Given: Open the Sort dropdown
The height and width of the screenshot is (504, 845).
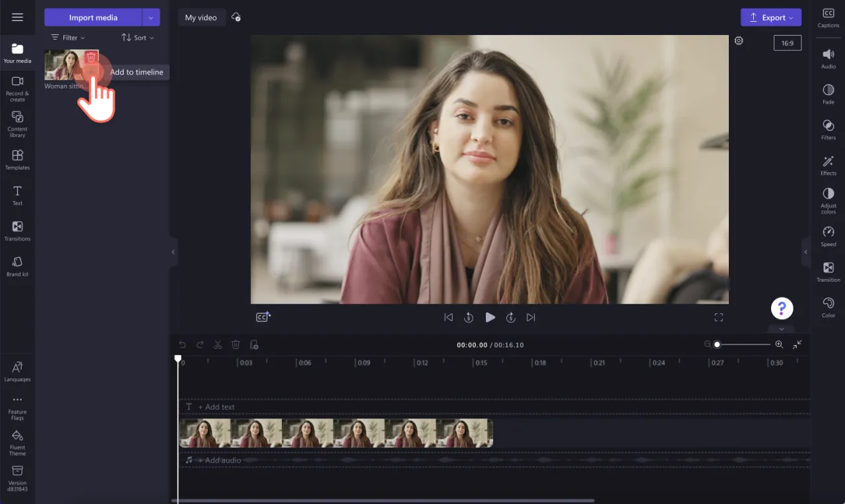Looking at the screenshot, I should [x=137, y=38].
